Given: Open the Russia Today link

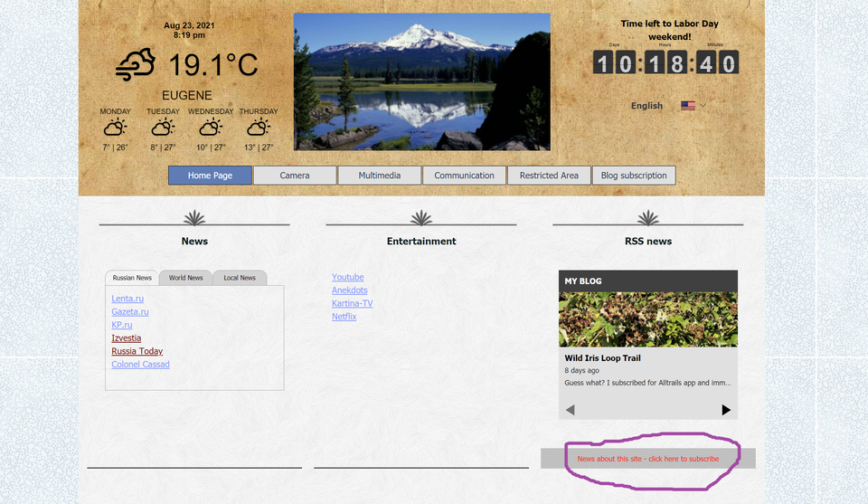Looking at the screenshot, I should pyautogui.click(x=137, y=351).
